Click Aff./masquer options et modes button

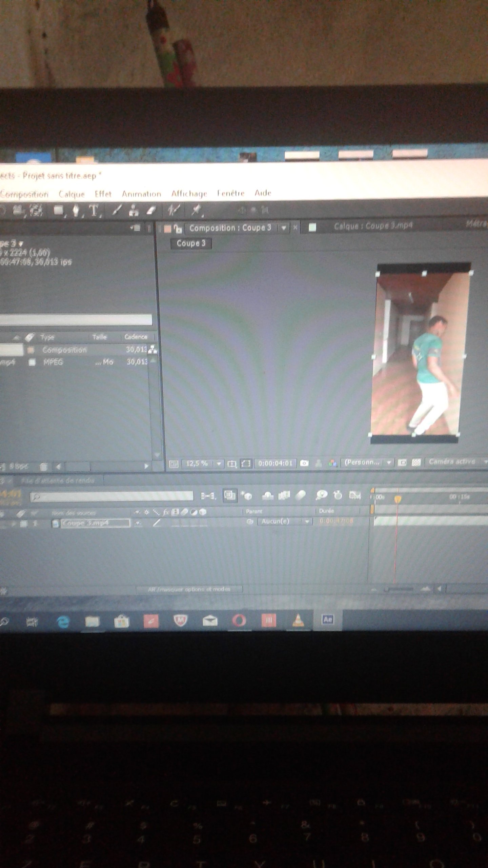point(189,589)
